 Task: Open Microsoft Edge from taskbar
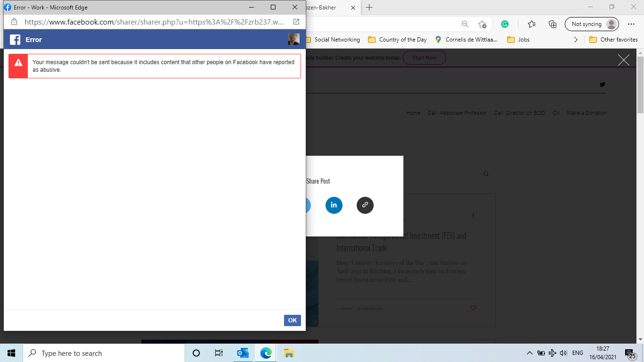[266, 353]
